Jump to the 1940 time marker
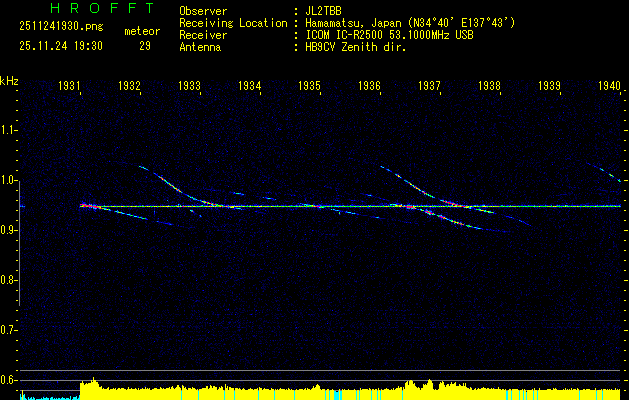This screenshot has height=400, width=629. click(x=609, y=87)
